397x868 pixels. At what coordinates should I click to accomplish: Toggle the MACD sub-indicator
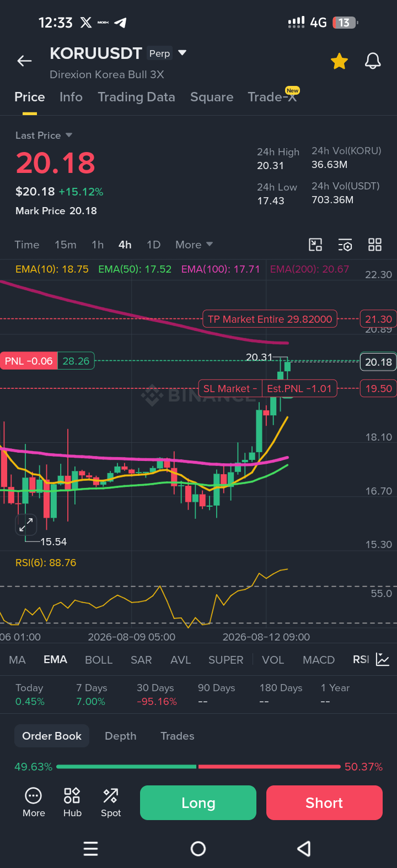pos(319,660)
